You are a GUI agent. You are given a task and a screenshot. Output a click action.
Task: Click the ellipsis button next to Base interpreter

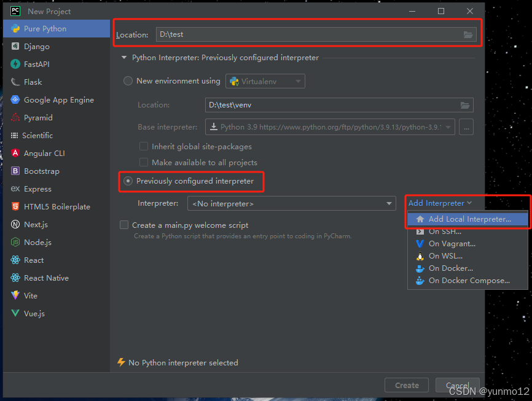click(466, 127)
